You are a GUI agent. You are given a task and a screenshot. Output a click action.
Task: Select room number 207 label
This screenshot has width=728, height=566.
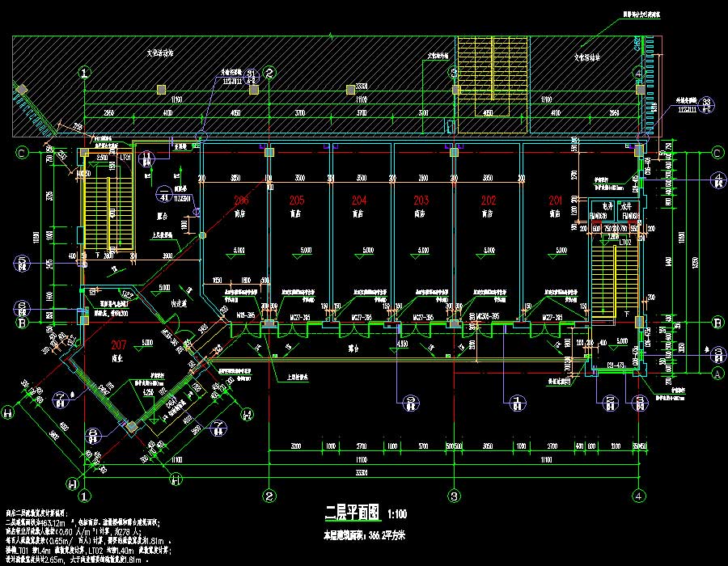118,344
